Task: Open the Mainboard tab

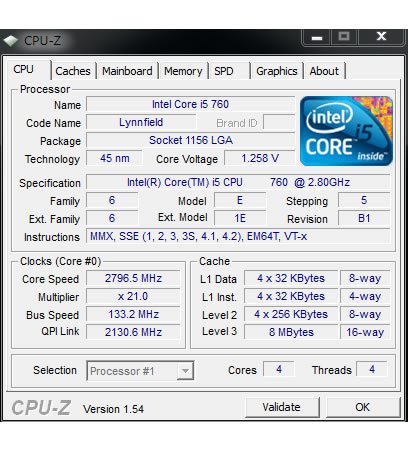Action: coord(127,71)
